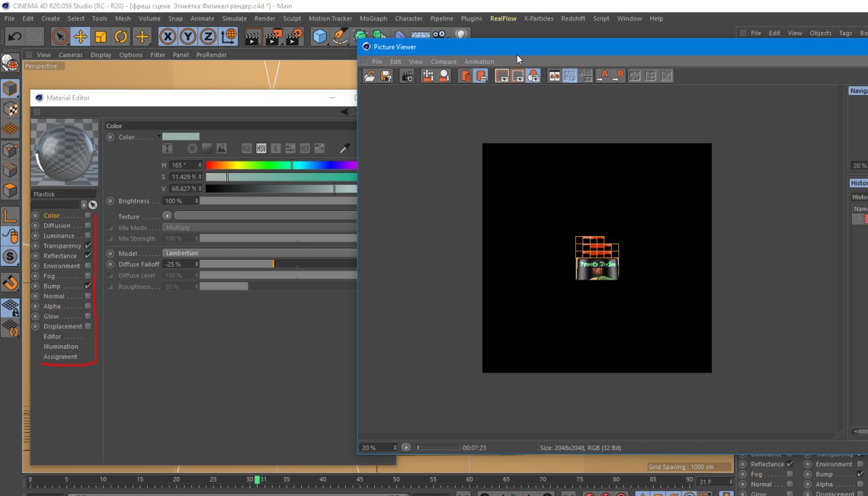This screenshot has height=496, width=868.
Task: Uncheck the Bump channel checkbox
Action: click(88, 286)
